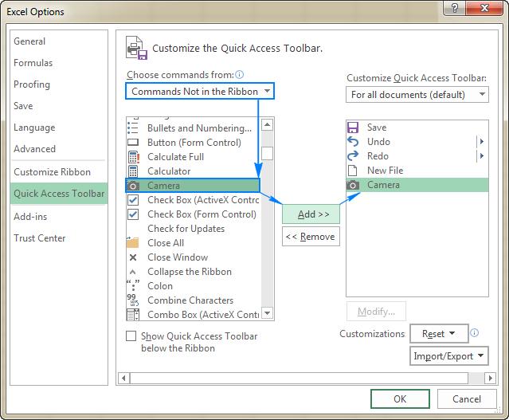Click the Combine Characters icon
Viewport: 509px width, 420px height.
[133, 300]
